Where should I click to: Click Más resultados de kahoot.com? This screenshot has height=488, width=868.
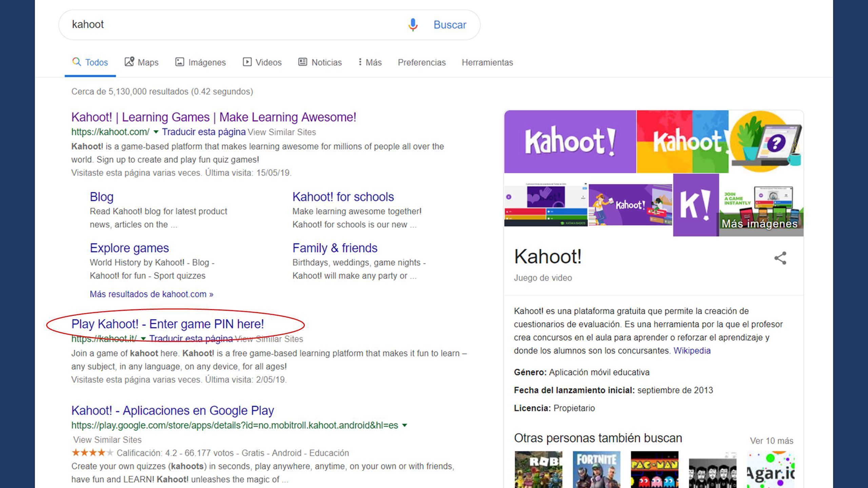(151, 294)
